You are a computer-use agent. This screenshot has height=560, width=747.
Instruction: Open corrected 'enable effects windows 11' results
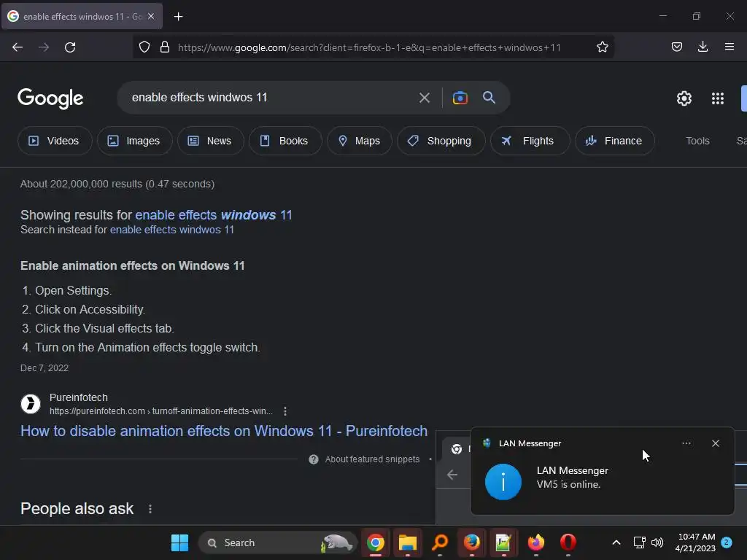click(214, 215)
